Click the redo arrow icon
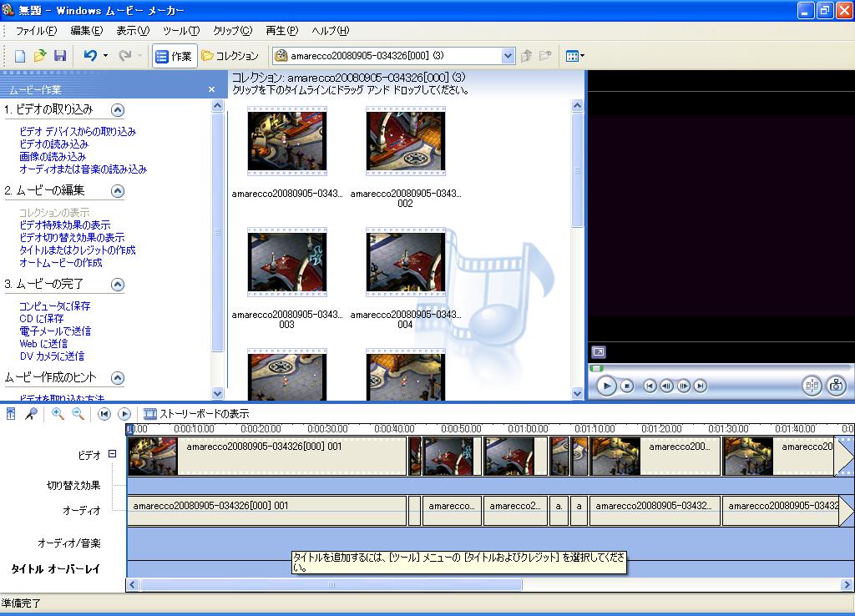855x616 pixels. (x=125, y=56)
